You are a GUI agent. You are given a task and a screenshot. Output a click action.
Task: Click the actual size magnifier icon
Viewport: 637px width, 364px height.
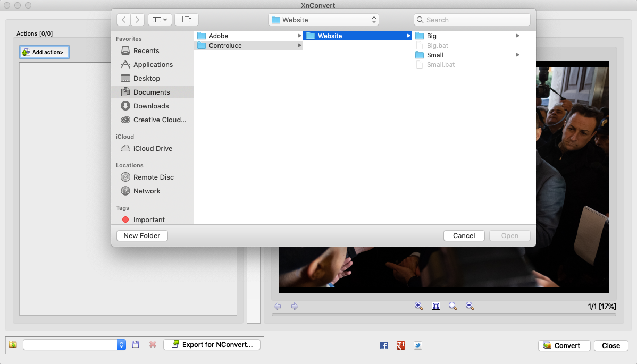pos(452,306)
